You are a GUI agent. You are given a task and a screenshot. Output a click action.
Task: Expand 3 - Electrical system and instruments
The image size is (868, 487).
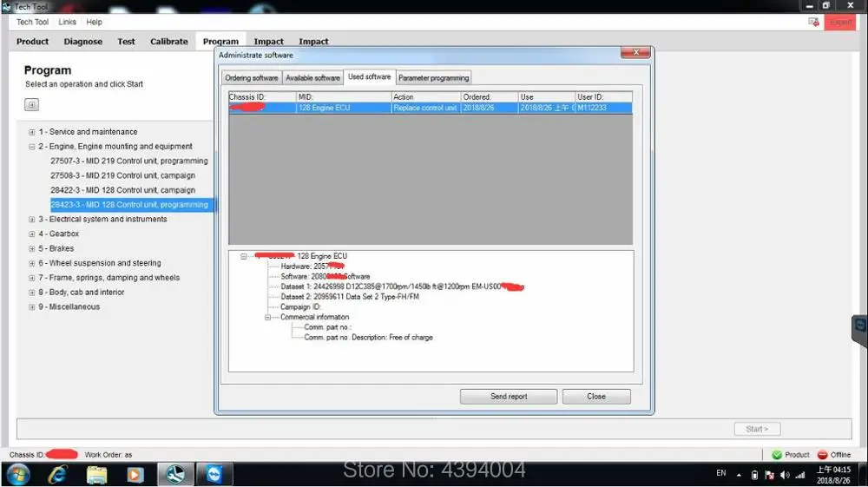tap(31, 220)
